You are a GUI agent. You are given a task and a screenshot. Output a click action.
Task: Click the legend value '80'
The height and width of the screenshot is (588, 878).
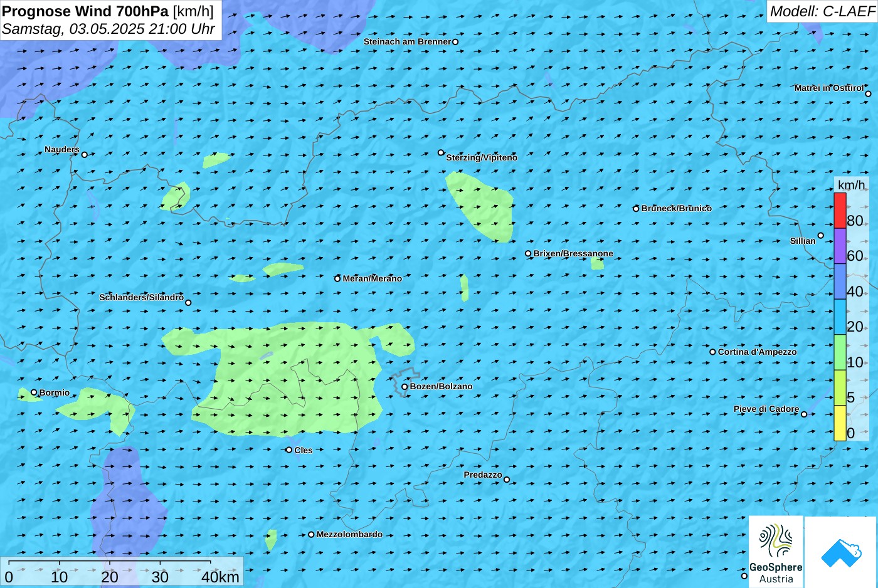855,221
